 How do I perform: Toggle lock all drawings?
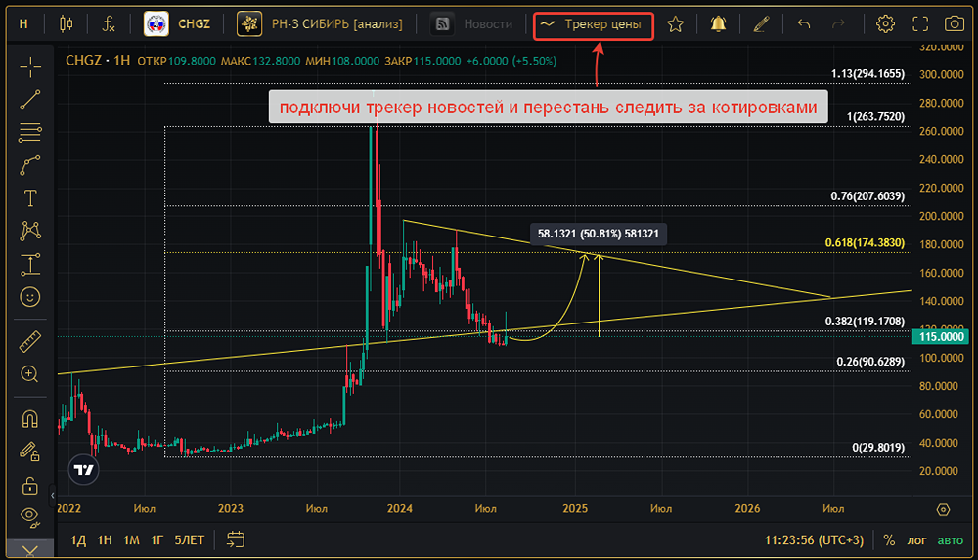click(30, 485)
